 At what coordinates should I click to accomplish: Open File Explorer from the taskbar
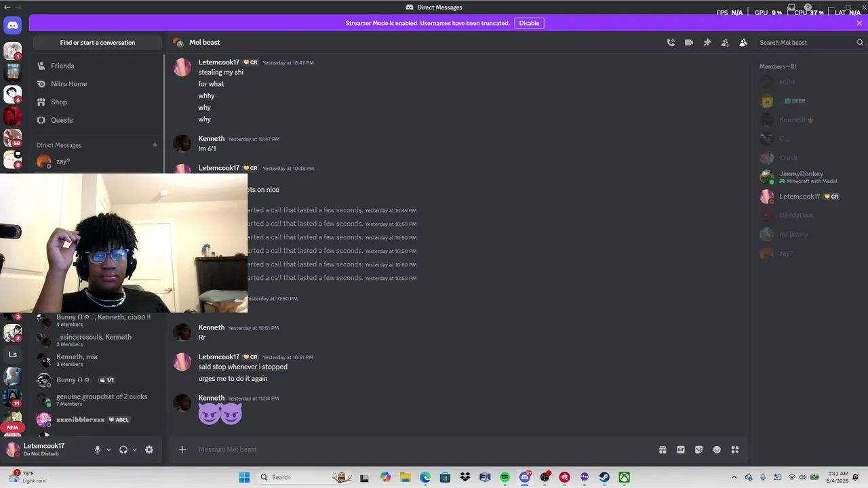click(405, 477)
